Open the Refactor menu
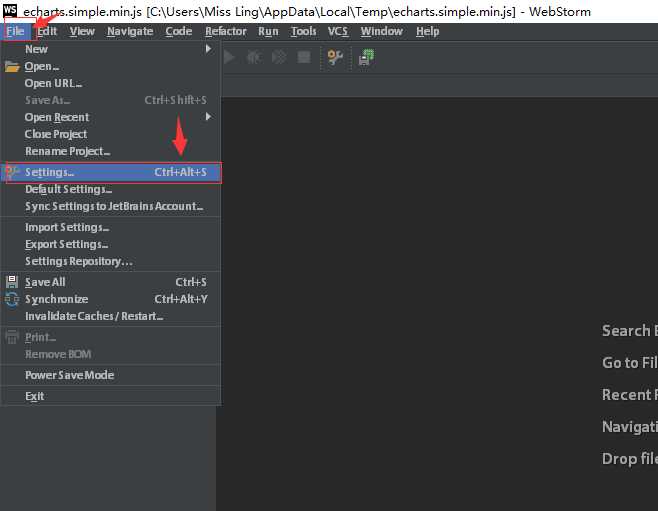 [226, 31]
